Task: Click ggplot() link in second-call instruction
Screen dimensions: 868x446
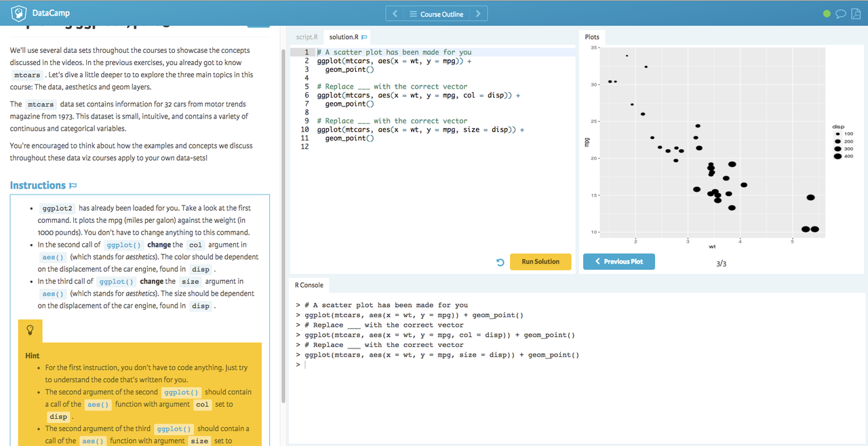Action: pos(124,245)
